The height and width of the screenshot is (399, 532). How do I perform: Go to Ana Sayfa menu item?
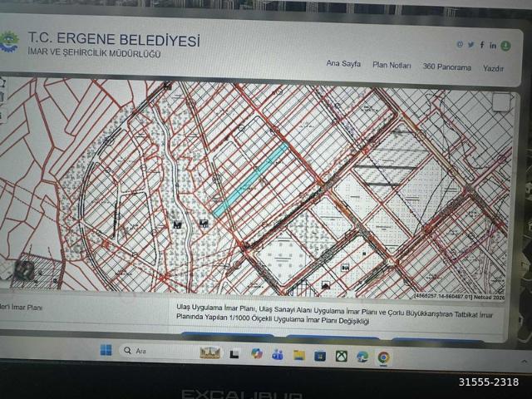click(x=343, y=63)
